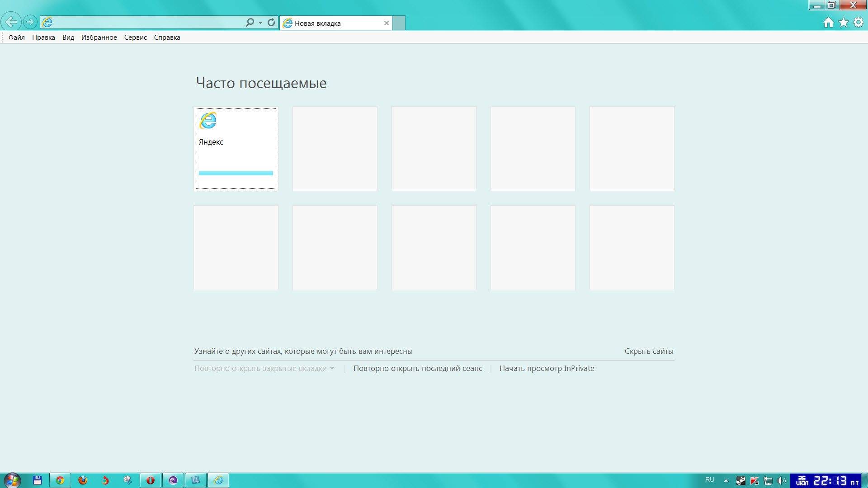Open the Favorites star panel
Screen dimensions: 868x488
point(843,22)
